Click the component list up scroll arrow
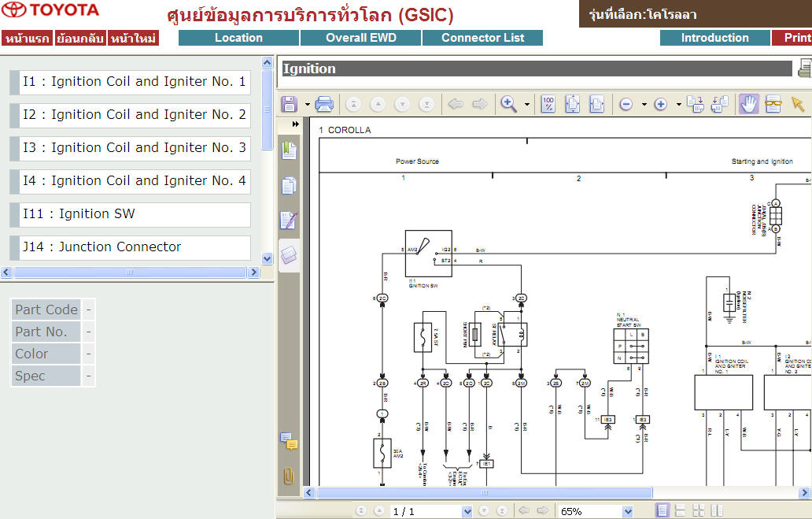 (268, 63)
